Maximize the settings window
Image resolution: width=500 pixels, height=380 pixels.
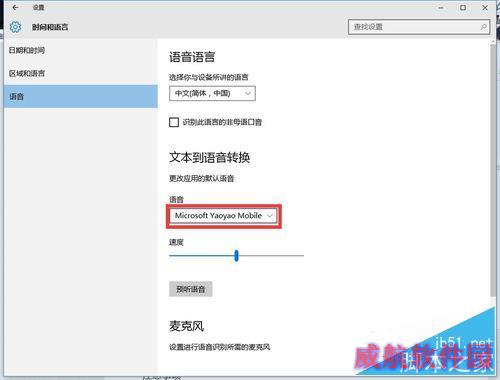(x=463, y=7)
